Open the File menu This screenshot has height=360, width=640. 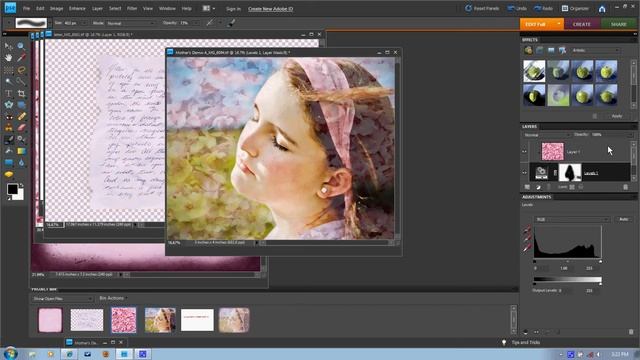point(27,9)
